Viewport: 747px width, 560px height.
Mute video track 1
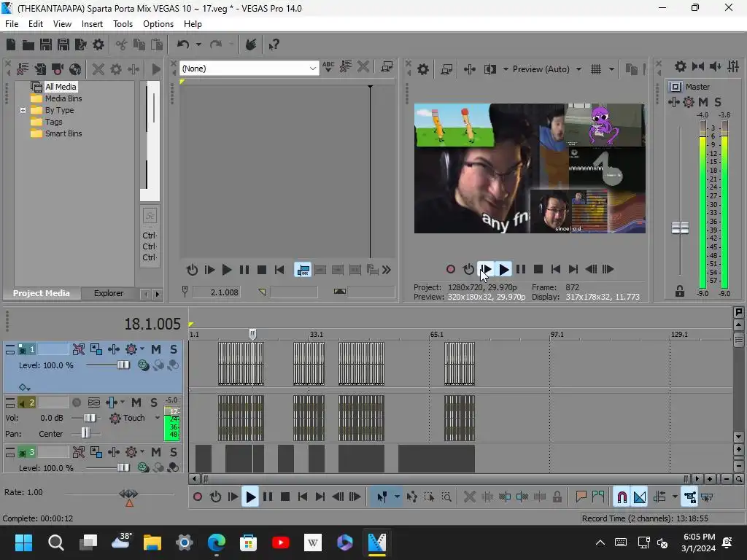(156, 349)
